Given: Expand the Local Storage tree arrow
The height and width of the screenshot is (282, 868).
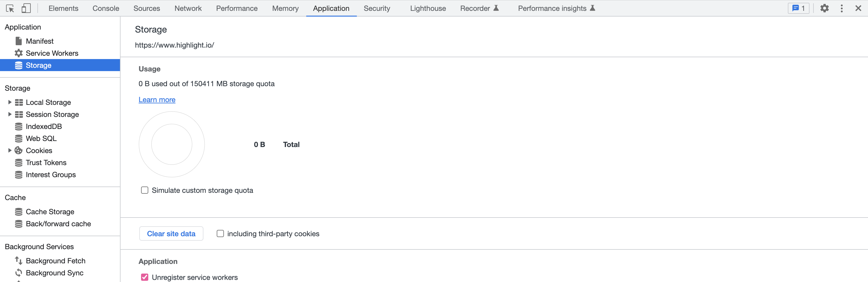Looking at the screenshot, I should [10, 102].
